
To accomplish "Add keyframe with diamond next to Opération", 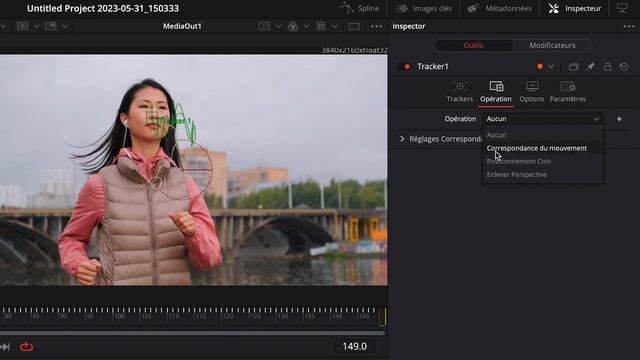I will (x=619, y=119).
